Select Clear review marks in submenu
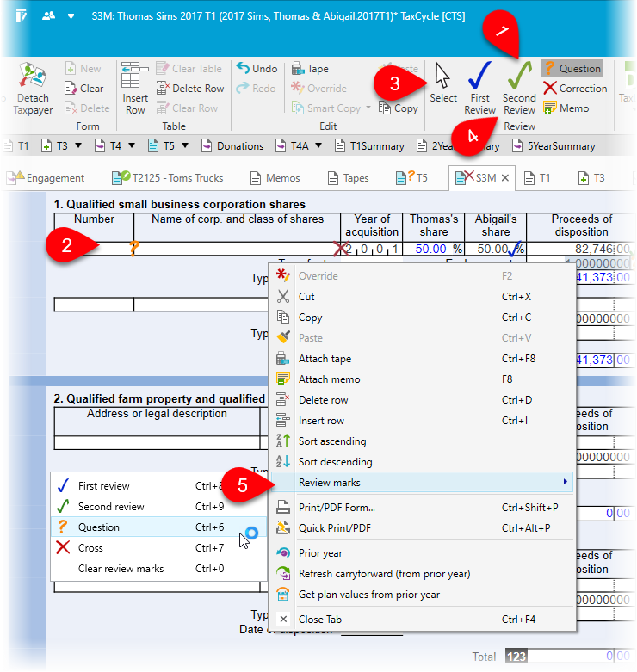 click(x=158, y=569)
